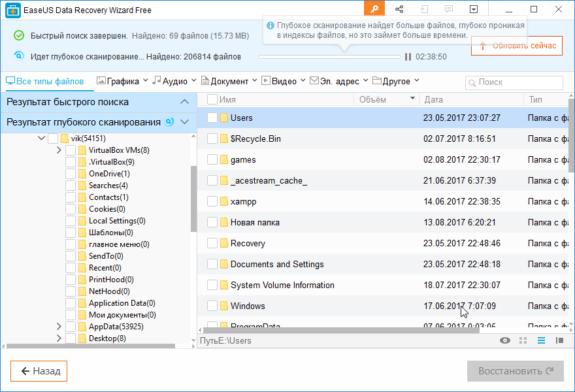575x392 pixels.
Task: Click the $Recycle.Bin folder icon
Action: pos(224,139)
